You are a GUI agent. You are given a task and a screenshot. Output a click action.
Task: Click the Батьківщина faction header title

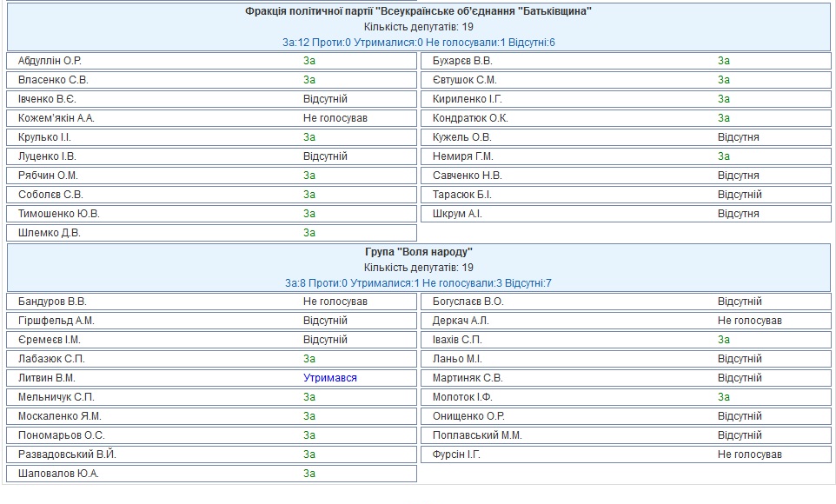click(x=419, y=11)
